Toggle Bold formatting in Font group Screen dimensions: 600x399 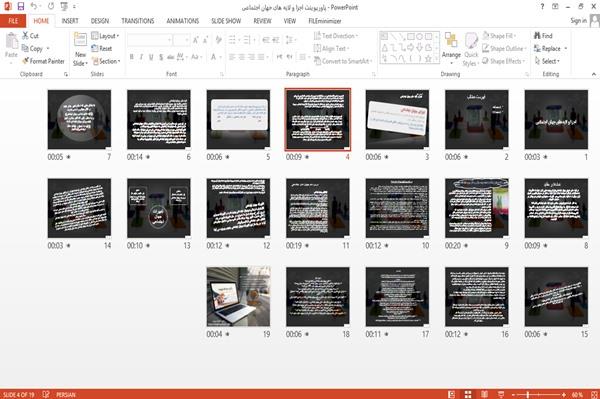[132, 57]
